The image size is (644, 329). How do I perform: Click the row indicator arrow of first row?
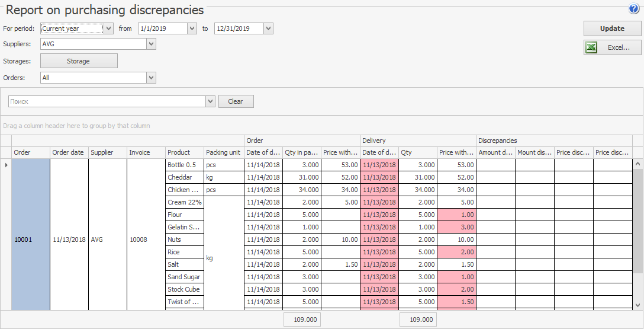pyautogui.click(x=6, y=165)
